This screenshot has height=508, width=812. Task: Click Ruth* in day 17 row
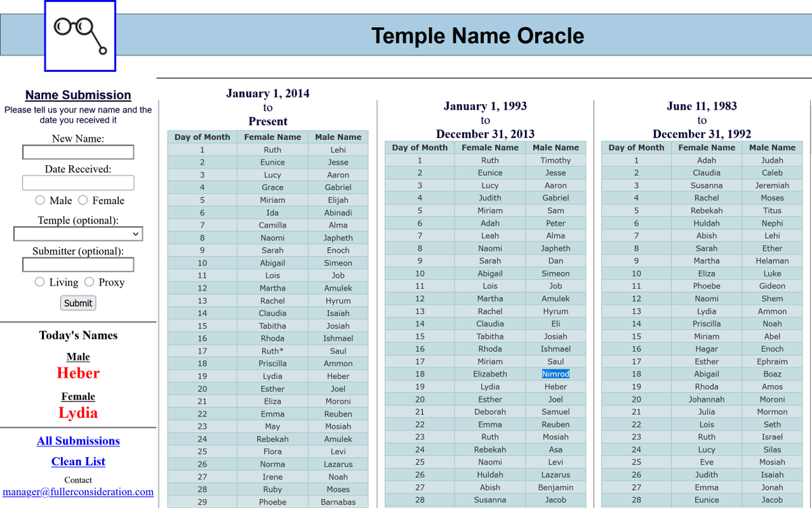click(x=273, y=351)
